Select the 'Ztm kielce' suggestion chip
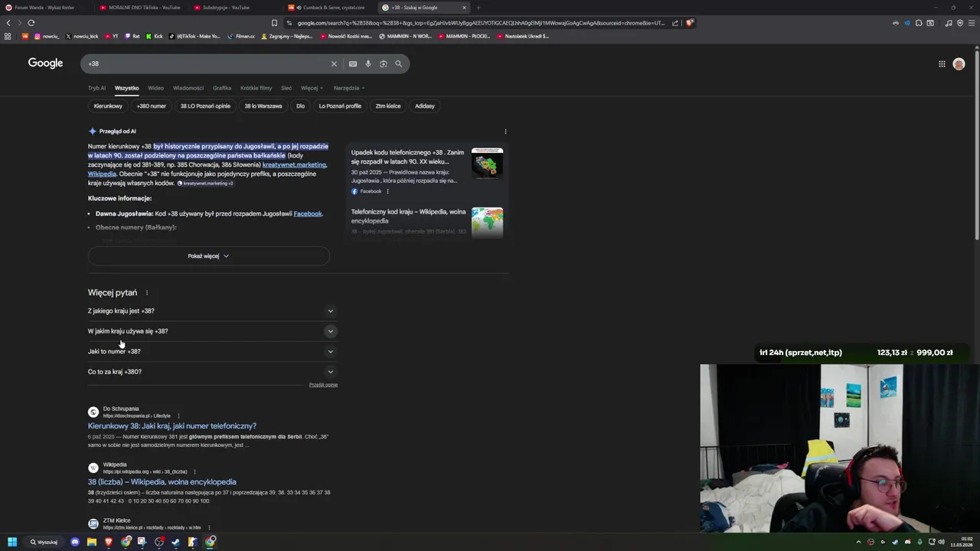 pyautogui.click(x=388, y=106)
